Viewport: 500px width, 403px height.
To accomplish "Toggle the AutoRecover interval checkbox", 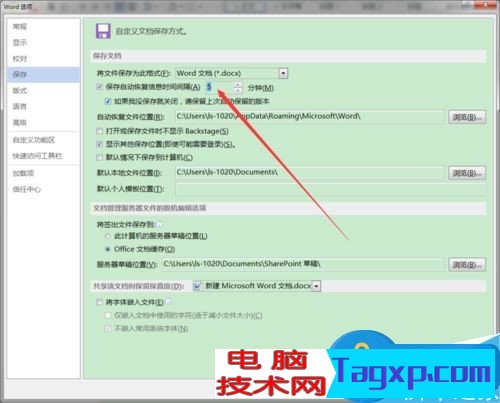I will pyautogui.click(x=99, y=87).
